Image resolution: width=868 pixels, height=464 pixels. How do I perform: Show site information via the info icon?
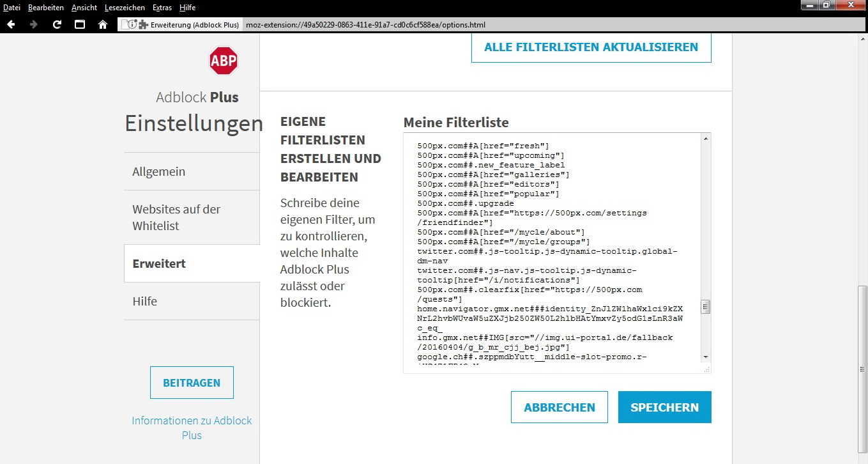coord(133,25)
